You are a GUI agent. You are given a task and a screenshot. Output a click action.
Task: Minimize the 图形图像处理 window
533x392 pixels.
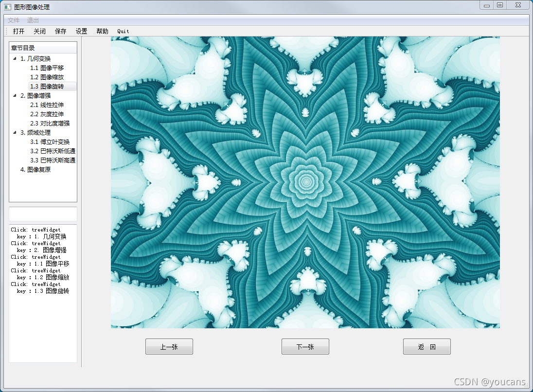pyautogui.click(x=487, y=5)
